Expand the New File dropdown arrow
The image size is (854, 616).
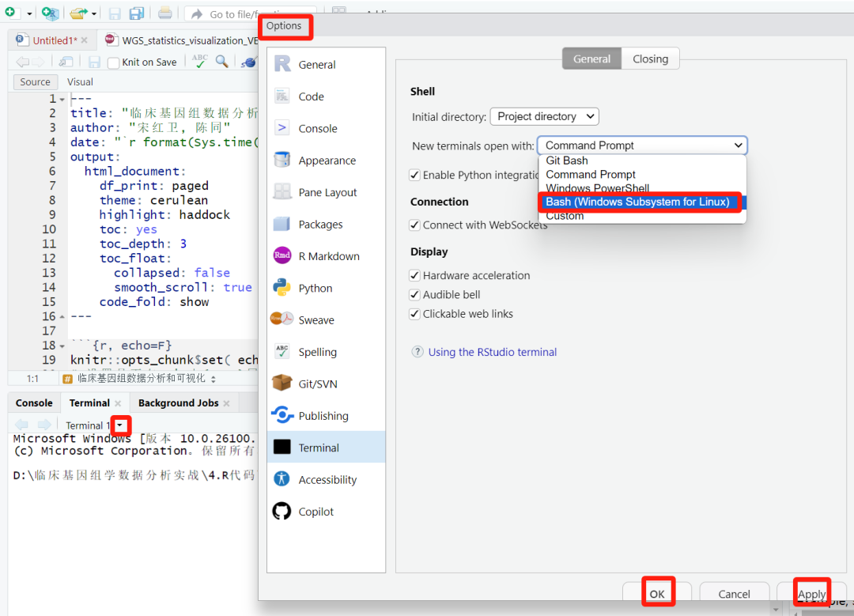tap(29, 13)
